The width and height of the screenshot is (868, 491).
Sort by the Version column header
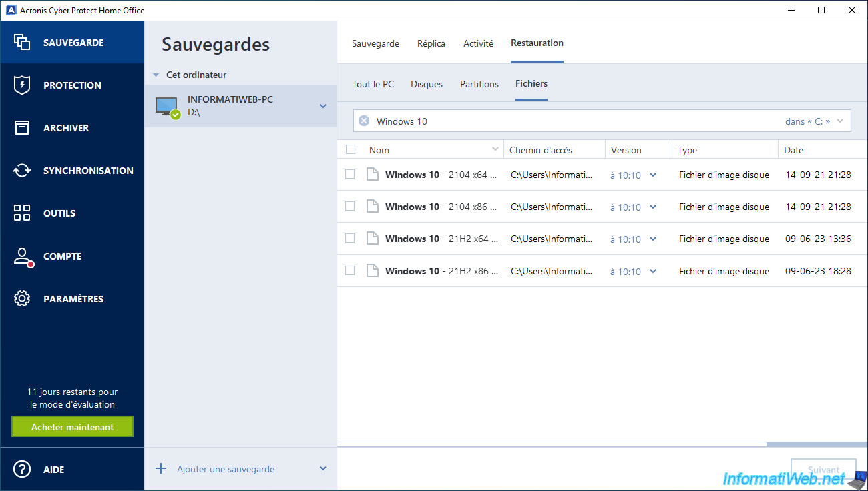click(x=638, y=150)
